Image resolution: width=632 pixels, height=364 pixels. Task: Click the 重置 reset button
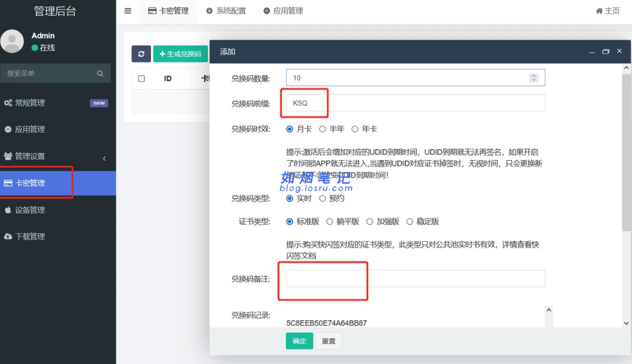point(328,341)
